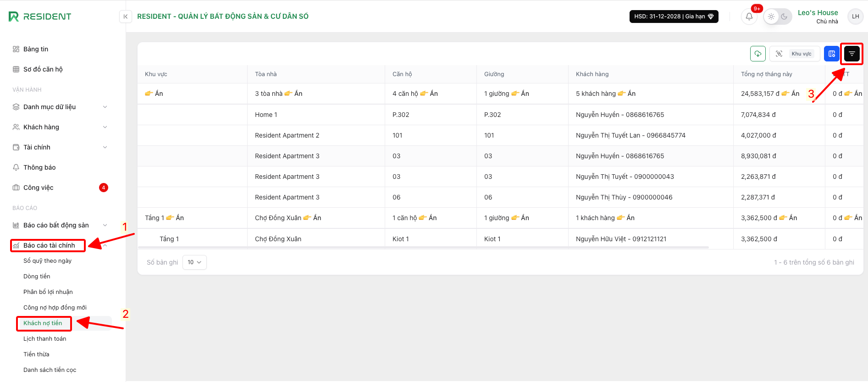
Task: Select light mode sun toggle
Action: pos(771,17)
